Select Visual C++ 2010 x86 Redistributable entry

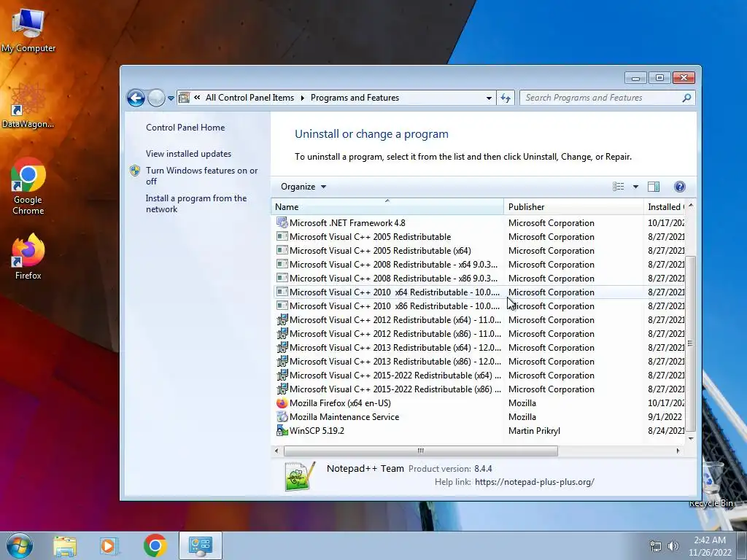(395, 306)
